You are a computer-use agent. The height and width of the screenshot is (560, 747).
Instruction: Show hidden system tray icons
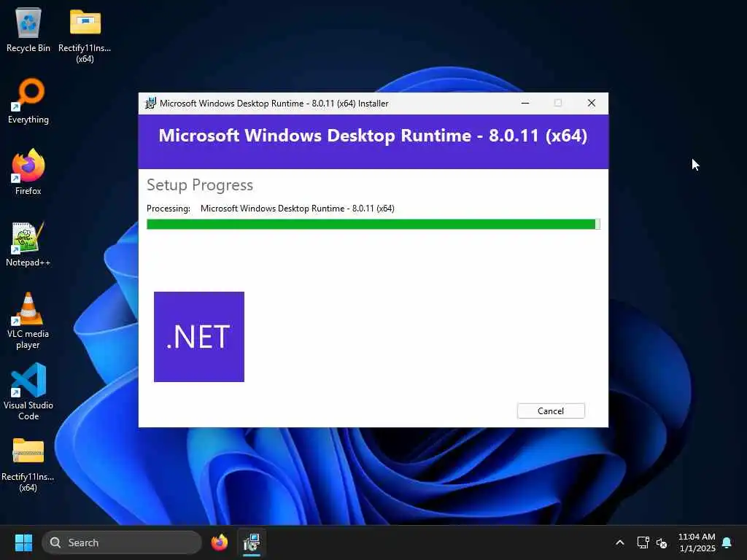[620, 542]
